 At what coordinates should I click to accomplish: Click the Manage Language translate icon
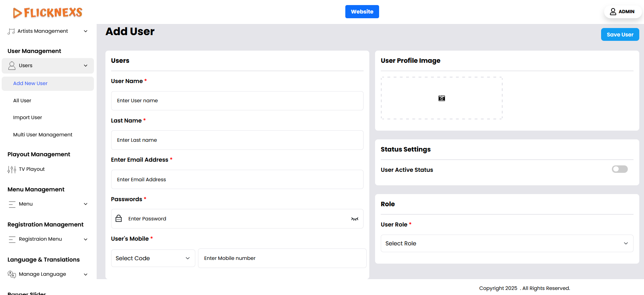(x=12, y=274)
